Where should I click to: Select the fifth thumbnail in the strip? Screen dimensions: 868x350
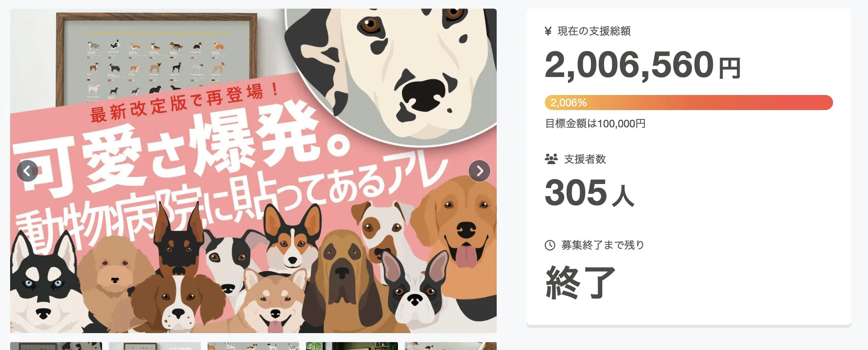coord(451,346)
